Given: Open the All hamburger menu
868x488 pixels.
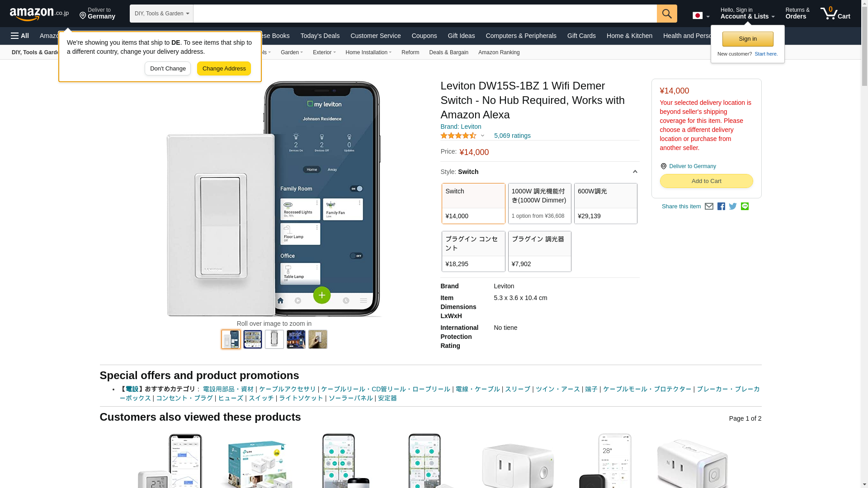Looking at the screenshot, I should tap(20, 36).
